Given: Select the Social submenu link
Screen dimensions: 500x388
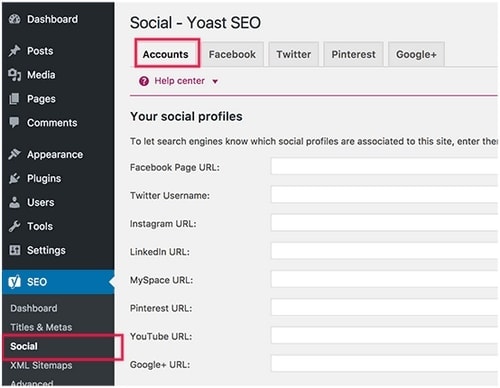Looking at the screenshot, I should coord(24,346).
